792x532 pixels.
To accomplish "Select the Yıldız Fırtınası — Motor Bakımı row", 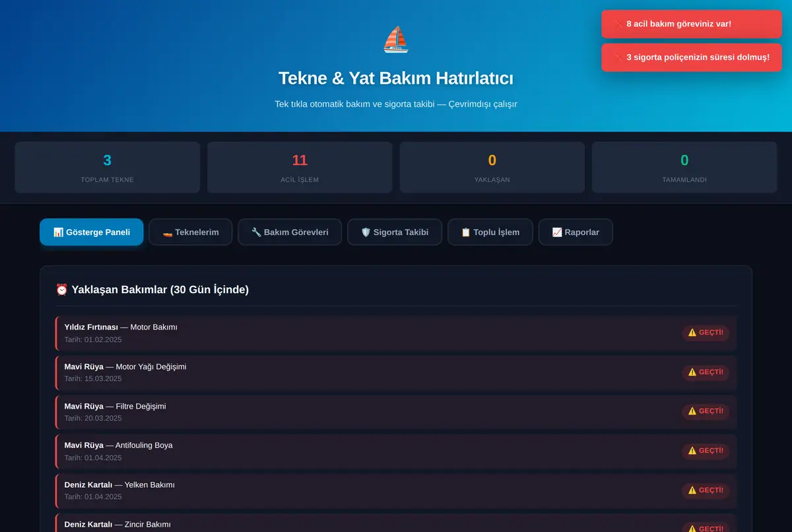I will click(x=396, y=333).
